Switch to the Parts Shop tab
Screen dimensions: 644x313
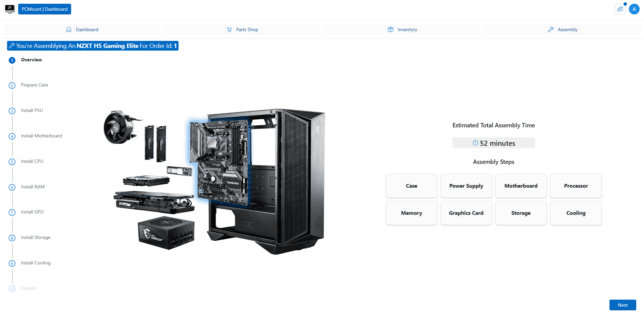pos(242,29)
